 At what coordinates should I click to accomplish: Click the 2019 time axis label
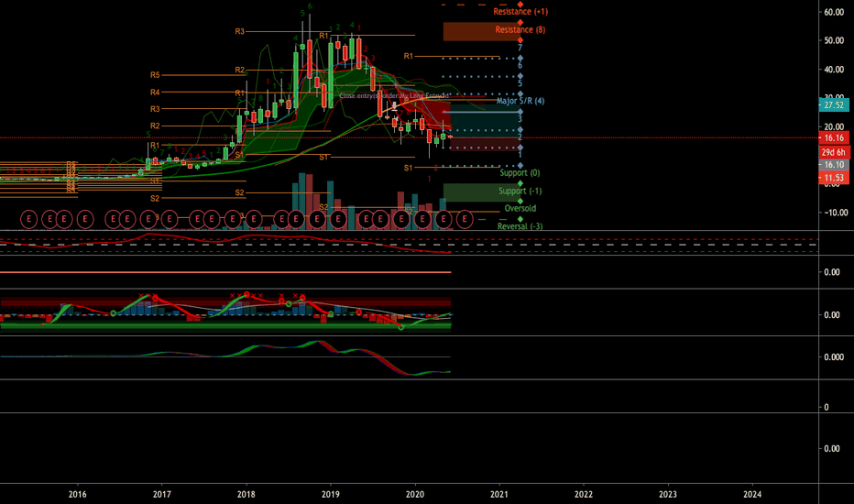pyautogui.click(x=331, y=494)
